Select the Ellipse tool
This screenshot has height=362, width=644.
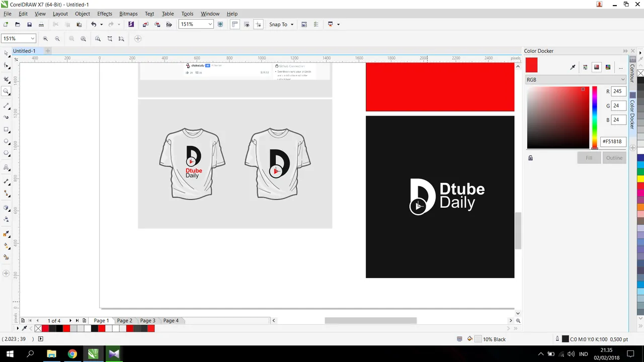(x=6, y=142)
